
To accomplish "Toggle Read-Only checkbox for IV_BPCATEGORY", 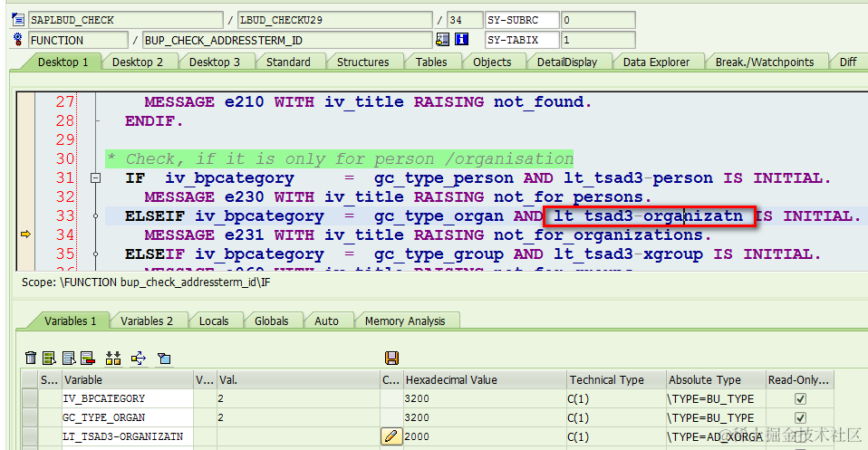I will pos(800,398).
